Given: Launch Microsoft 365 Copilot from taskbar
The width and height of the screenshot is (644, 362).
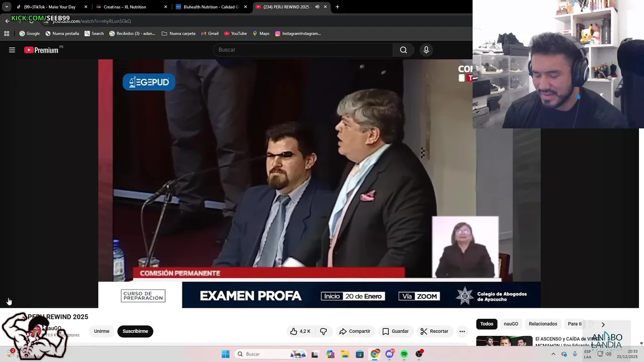Looking at the screenshot, I should 330,354.
